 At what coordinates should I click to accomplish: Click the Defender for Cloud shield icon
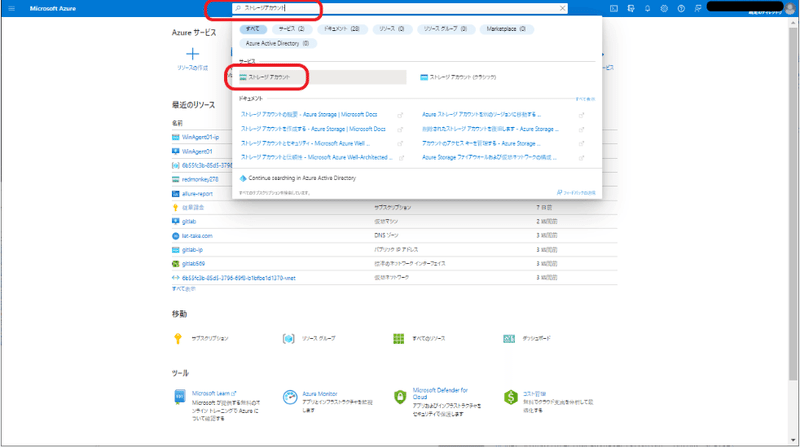point(400,397)
